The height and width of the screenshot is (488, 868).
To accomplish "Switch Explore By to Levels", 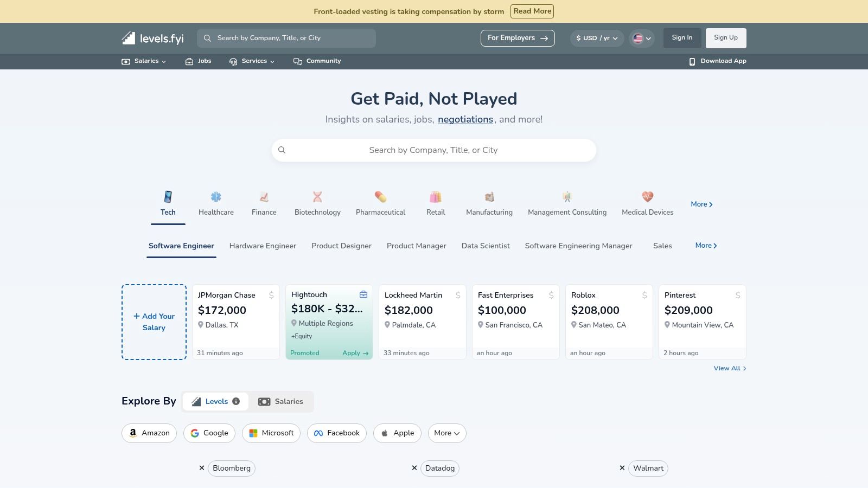I will point(215,402).
